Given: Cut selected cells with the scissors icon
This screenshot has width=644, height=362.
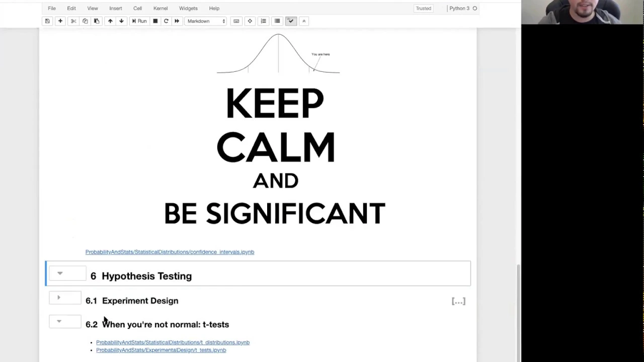Looking at the screenshot, I should pyautogui.click(x=73, y=21).
